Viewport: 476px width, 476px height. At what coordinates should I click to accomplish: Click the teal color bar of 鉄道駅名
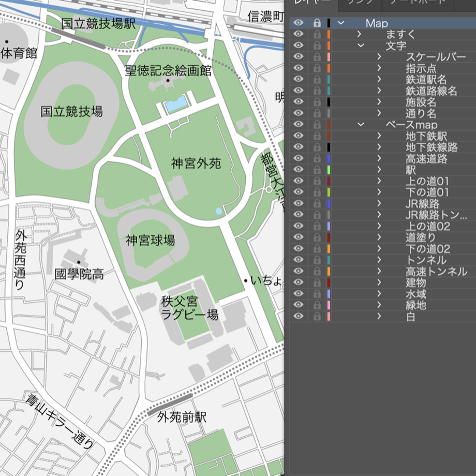pos(329,79)
